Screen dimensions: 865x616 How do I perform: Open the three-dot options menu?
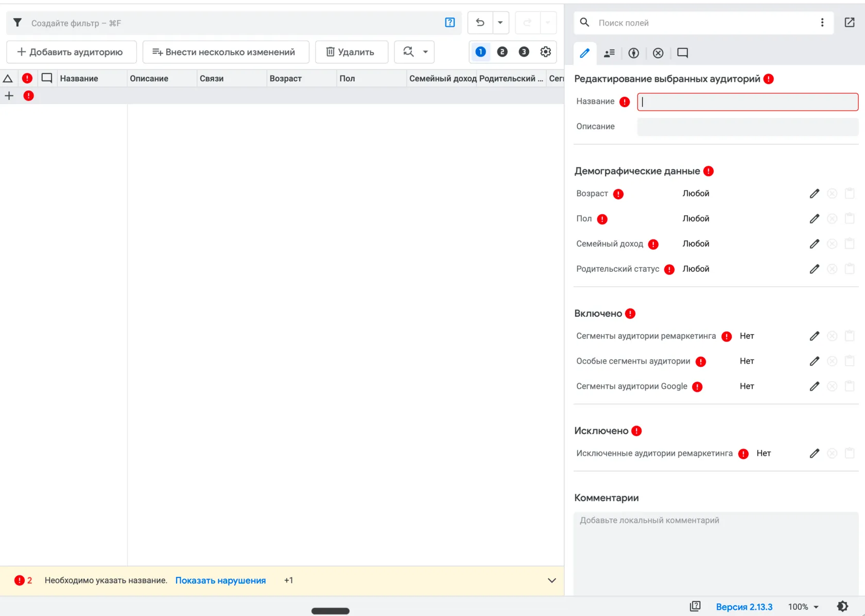[x=822, y=23]
